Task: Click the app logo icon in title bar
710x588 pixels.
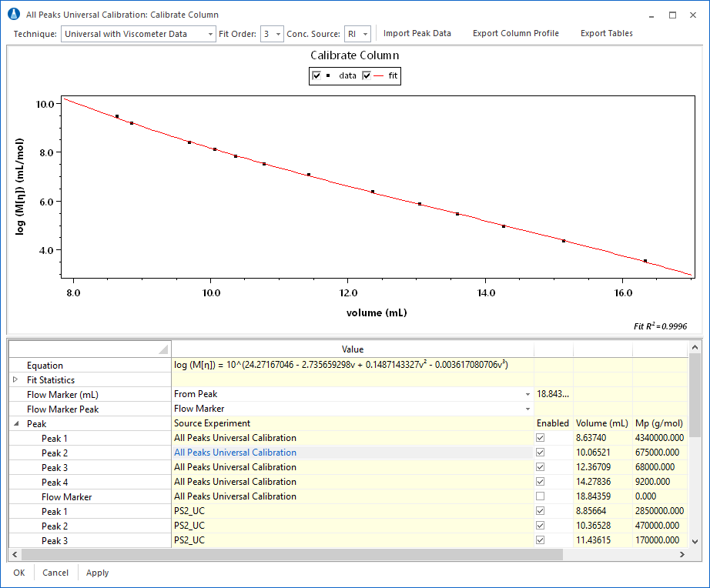Action: 12,14
